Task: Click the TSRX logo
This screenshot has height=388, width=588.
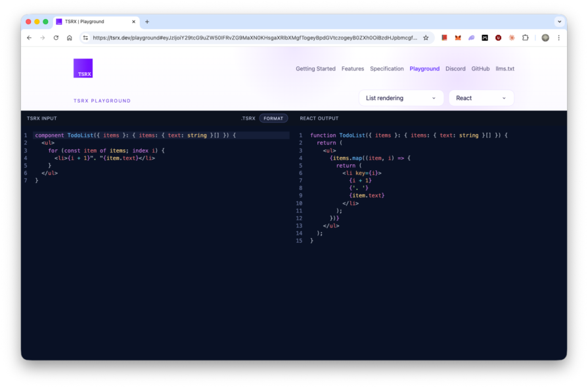Action: (83, 68)
